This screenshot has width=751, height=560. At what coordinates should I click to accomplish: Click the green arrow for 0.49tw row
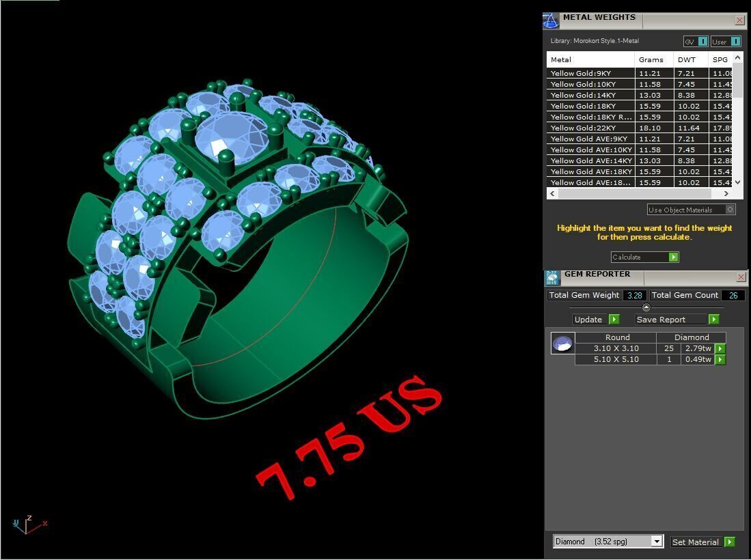click(720, 359)
